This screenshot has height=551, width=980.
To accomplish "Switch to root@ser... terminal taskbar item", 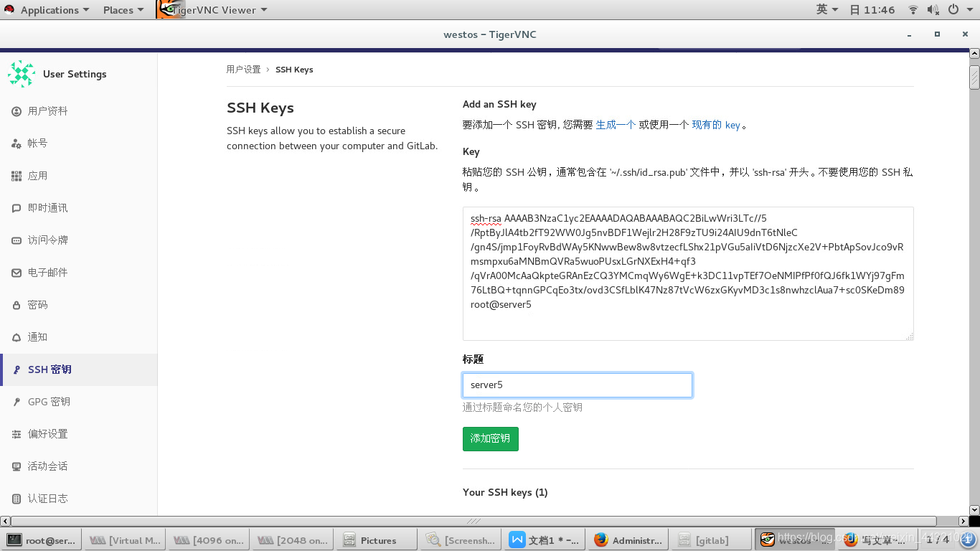I will (x=42, y=540).
